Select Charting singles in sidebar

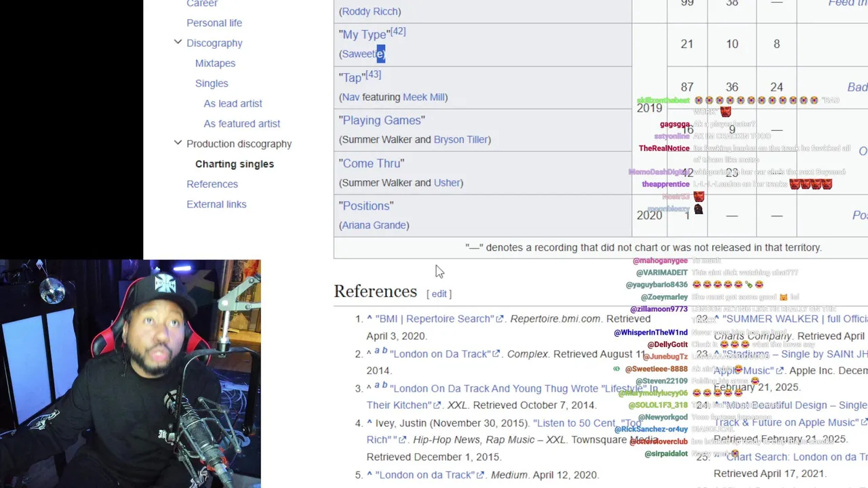235,164
